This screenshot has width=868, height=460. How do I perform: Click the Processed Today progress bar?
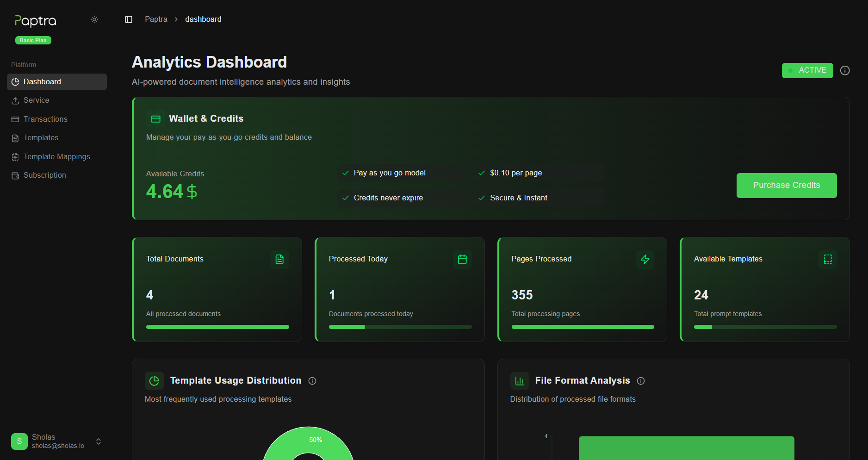400,327
